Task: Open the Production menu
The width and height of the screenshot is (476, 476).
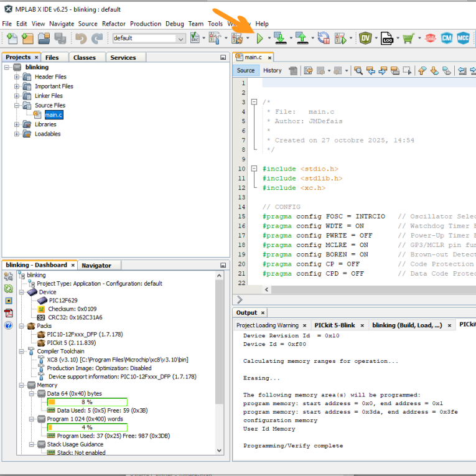Action: [x=146, y=24]
